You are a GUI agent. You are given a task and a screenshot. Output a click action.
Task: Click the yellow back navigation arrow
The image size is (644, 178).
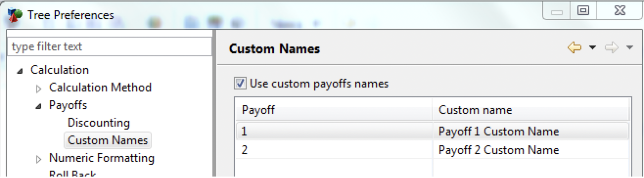pyautogui.click(x=574, y=47)
